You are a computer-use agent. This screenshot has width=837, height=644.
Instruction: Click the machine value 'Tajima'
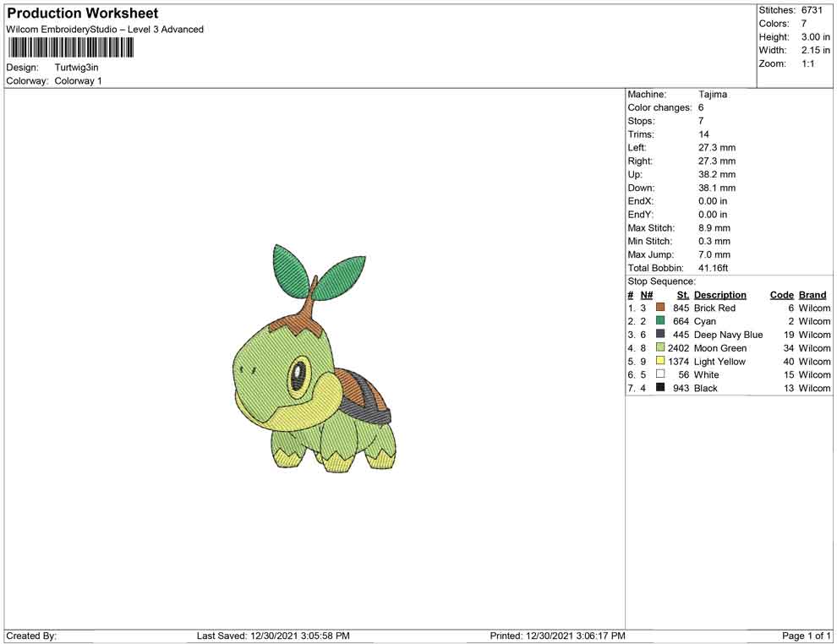click(x=713, y=95)
